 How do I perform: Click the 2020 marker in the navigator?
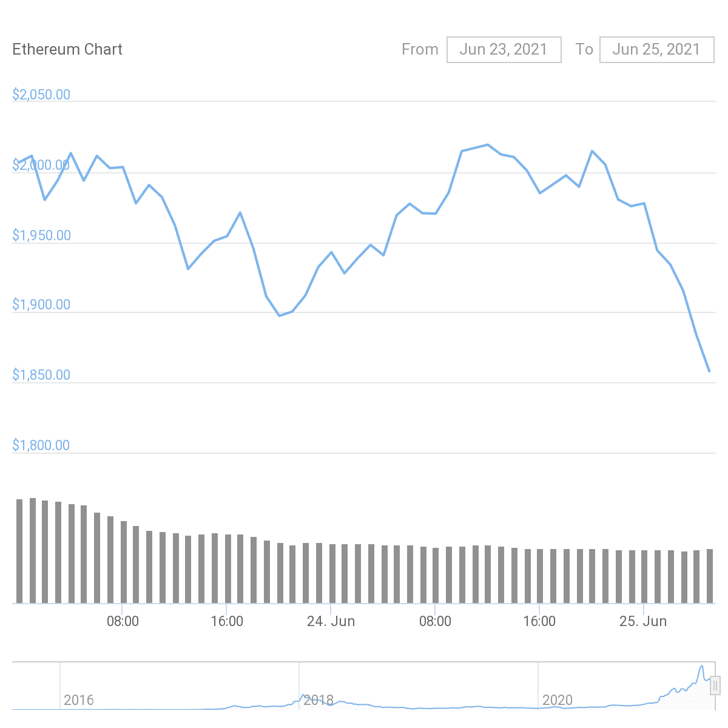click(x=557, y=700)
